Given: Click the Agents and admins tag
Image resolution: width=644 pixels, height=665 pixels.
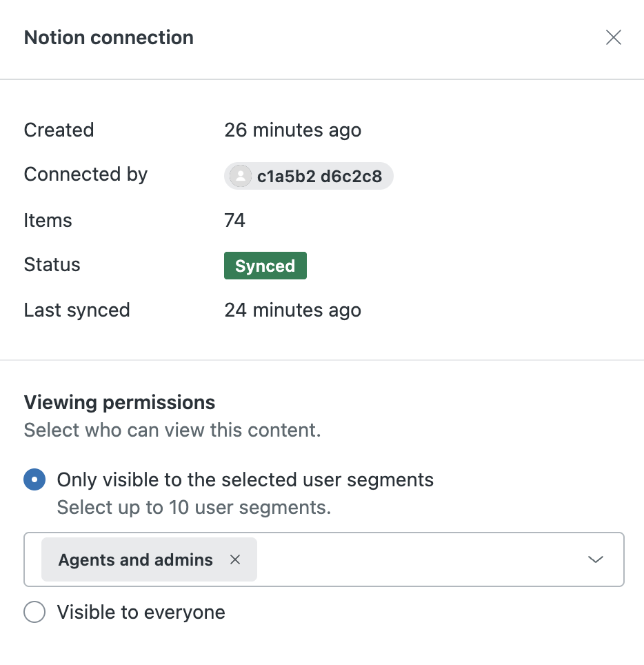Looking at the screenshot, I should (135, 559).
